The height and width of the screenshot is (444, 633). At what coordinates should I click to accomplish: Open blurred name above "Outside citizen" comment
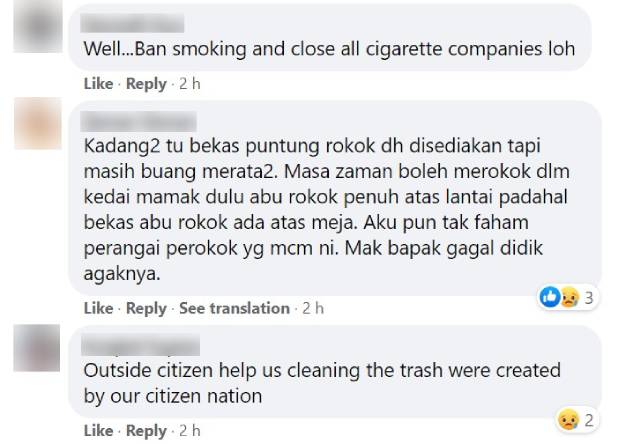140,345
